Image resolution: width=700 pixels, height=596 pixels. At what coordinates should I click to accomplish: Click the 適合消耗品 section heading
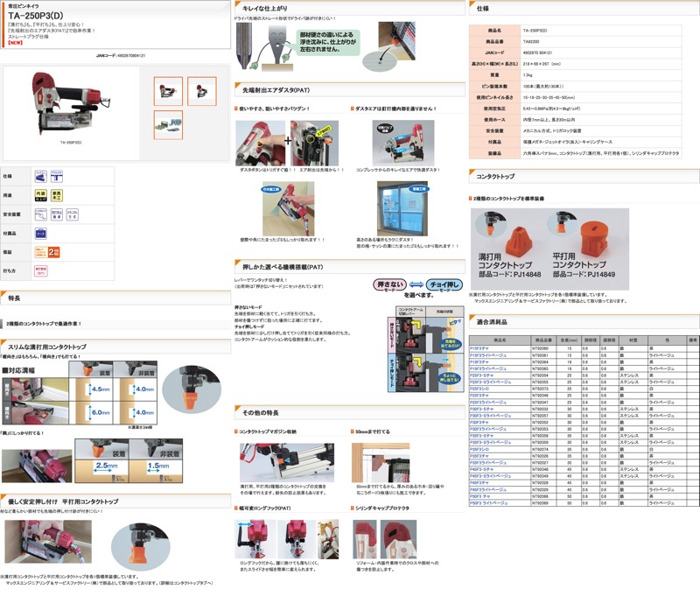coord(492,322)
